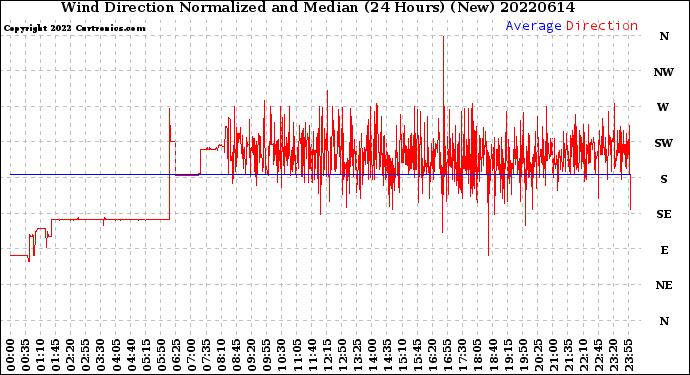Viewport: 690px width, 375px height.
Task: Click the 'E' direction axis label
Action: click(x=664, y=250)
